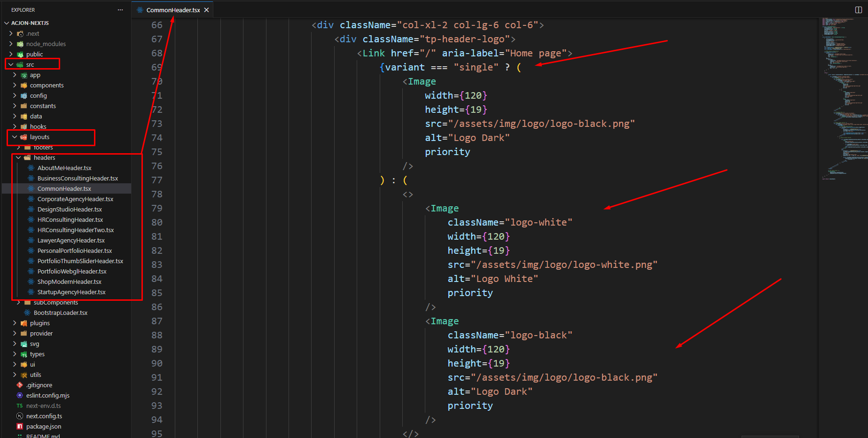The height and width of the screenshot is (438, 868).
Task: Collapse the headers folder chevron
Action: pyautogui.click(x=18, y=157)
